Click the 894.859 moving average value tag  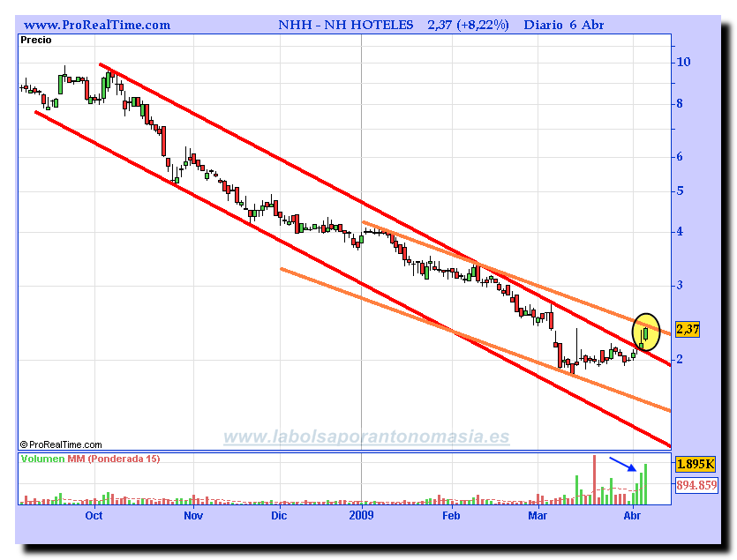tap(696, 485)
